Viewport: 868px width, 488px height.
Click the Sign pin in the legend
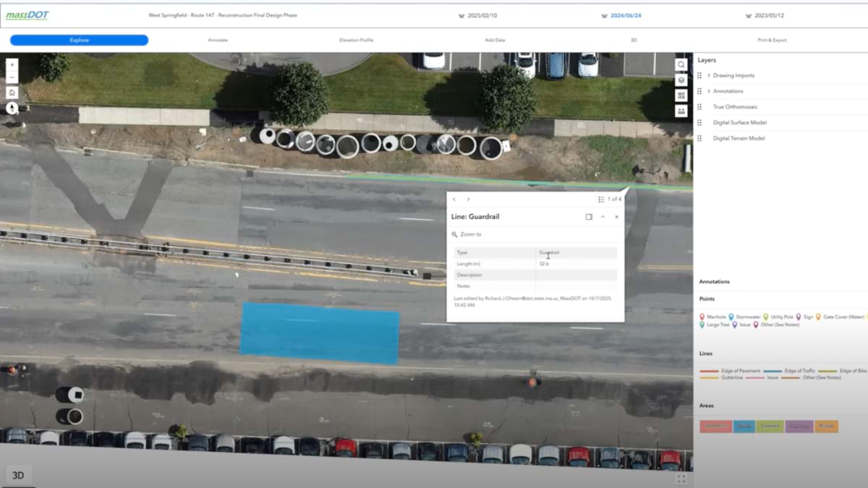coord(799,317)
